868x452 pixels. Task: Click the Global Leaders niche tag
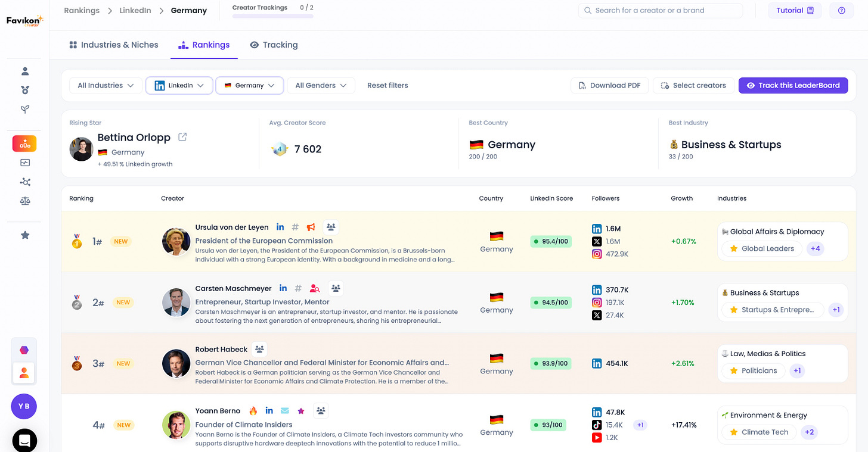[x=761, y=248]
